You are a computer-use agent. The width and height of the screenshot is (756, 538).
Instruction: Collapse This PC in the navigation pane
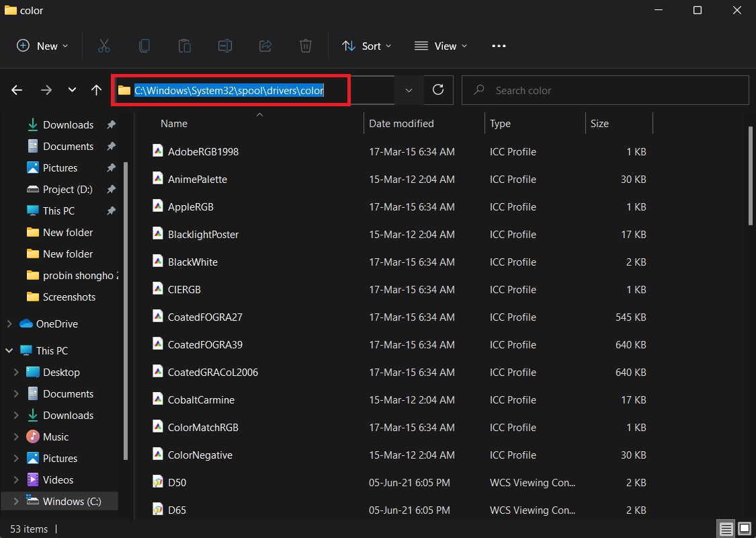(9, 350)
